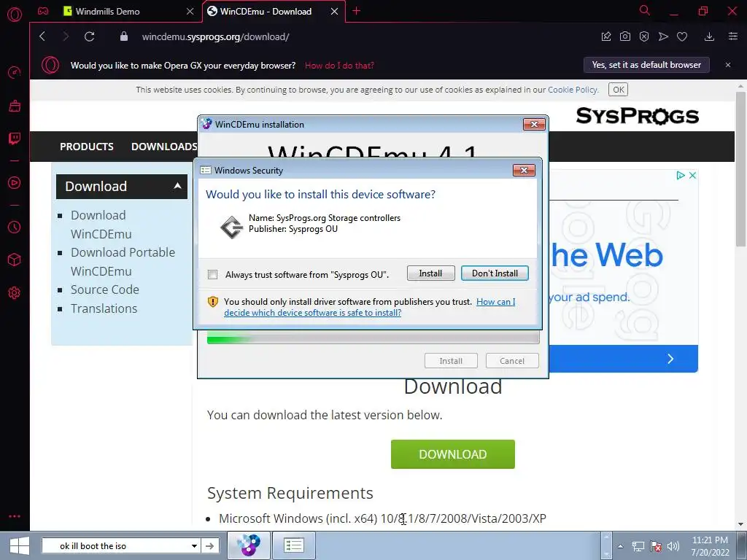Click Don't Install button
The width and height of the screenshot is (747, 560).
495,273
